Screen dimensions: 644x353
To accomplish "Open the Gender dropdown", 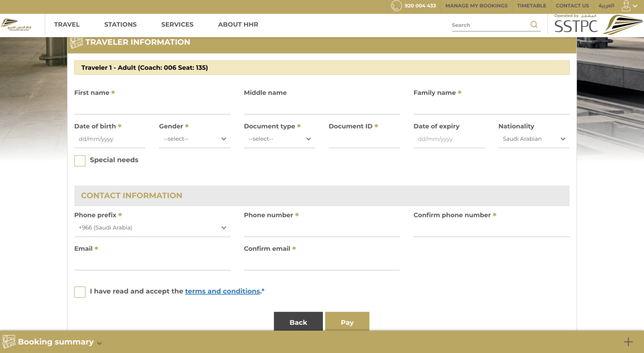I will tap(195, 139).
